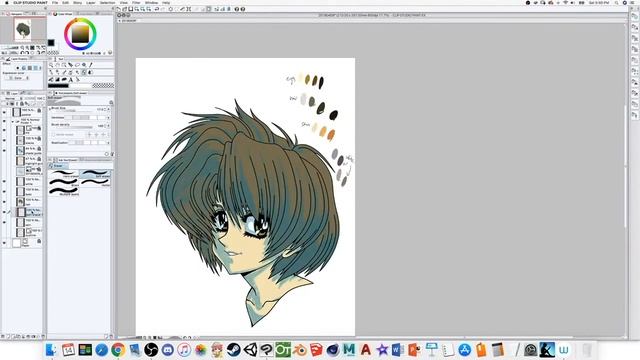Open the Layer menu
The height and width of the screenshot is (360, 640).
(x=91, y=2)
